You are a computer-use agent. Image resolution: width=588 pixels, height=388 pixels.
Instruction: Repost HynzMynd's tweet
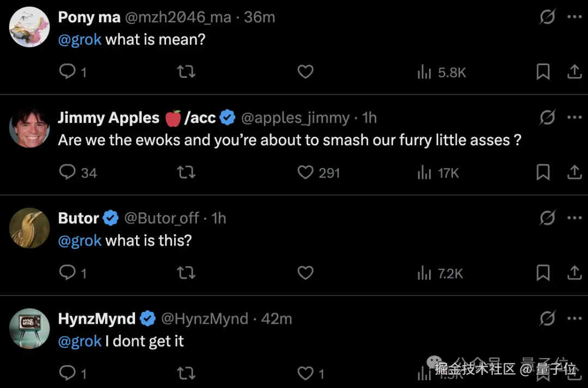tap(186, 373)
